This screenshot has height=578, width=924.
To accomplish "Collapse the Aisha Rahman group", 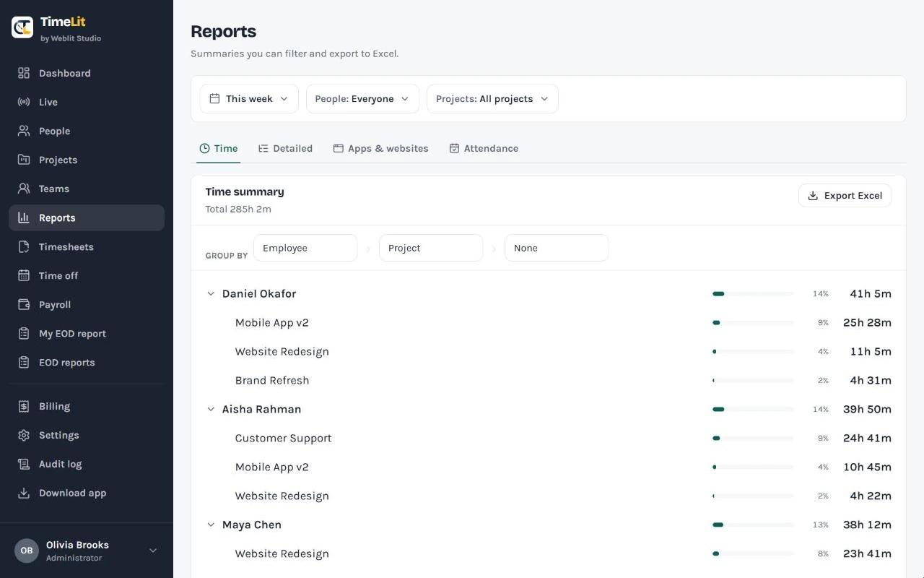I will coord(211,409).
